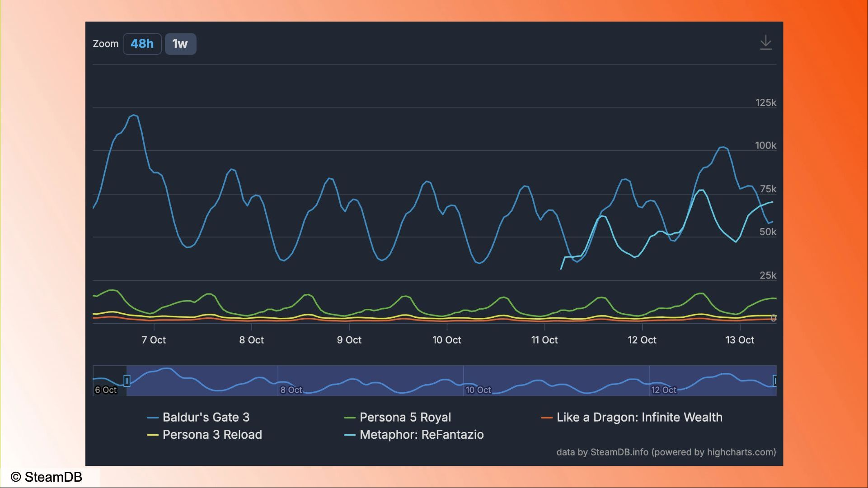Click the '50k' y-axis label

[x=768, y=232]
